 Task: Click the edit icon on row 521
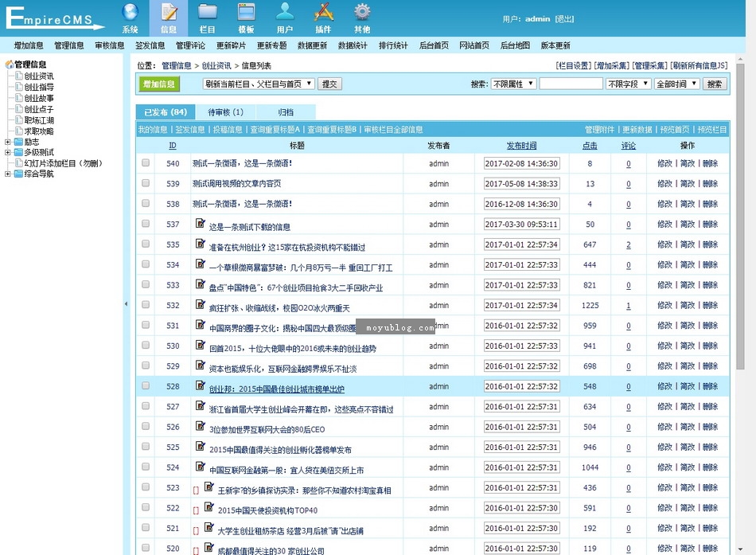(208, 527)
